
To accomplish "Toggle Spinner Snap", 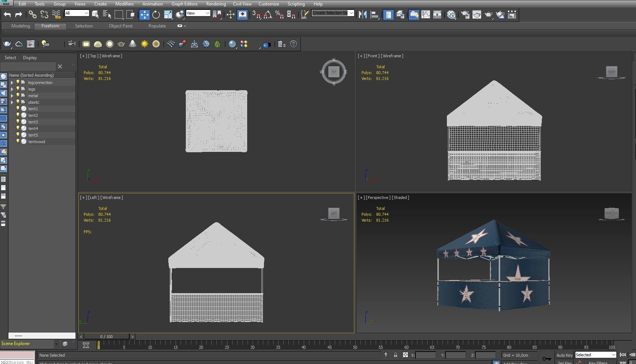I will click(x=291, y=15).
